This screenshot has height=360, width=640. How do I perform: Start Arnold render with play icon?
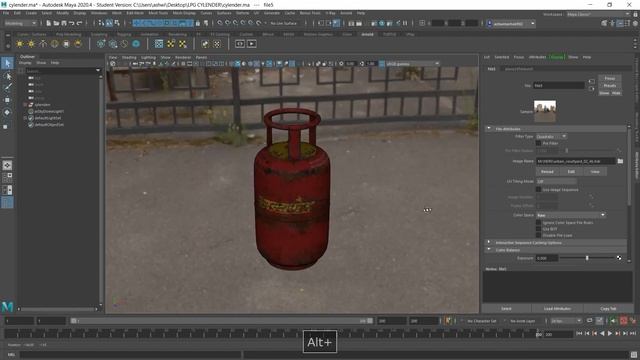coord(251,44)
